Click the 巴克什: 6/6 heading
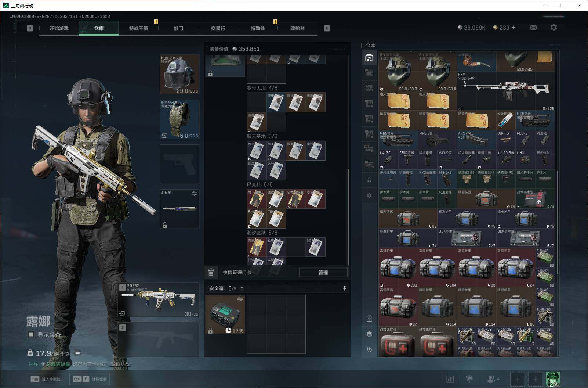Viewport: 588px width, 388px height. pos(259,184)
